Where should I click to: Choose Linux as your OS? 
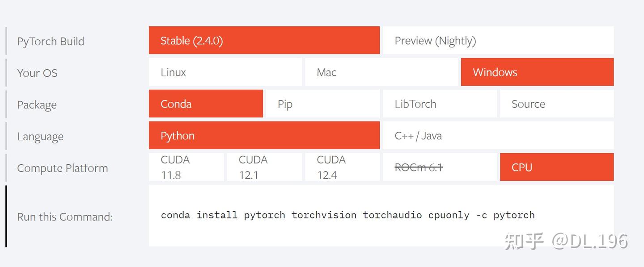point(225,72)
